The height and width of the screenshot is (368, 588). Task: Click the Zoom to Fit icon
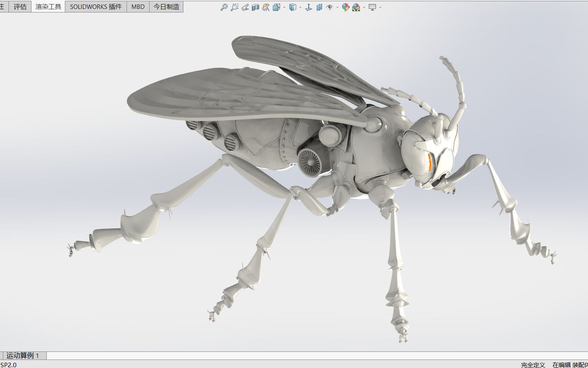click(224, 7)
